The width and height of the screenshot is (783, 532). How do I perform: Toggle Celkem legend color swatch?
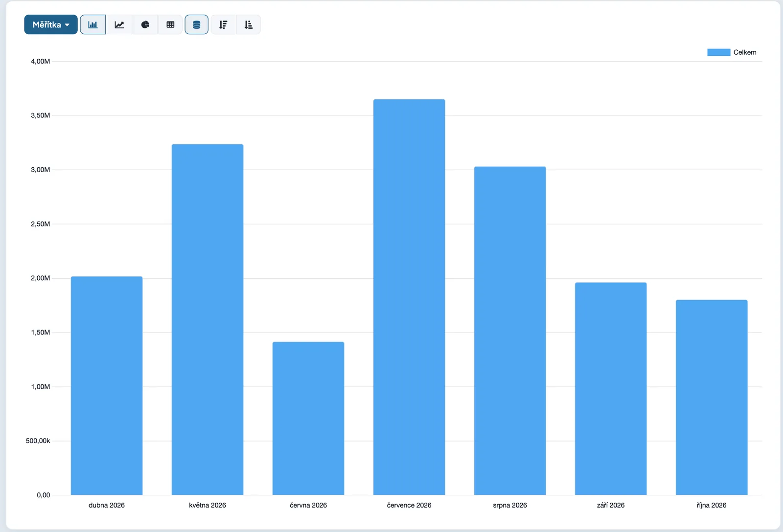coord(719,52)
